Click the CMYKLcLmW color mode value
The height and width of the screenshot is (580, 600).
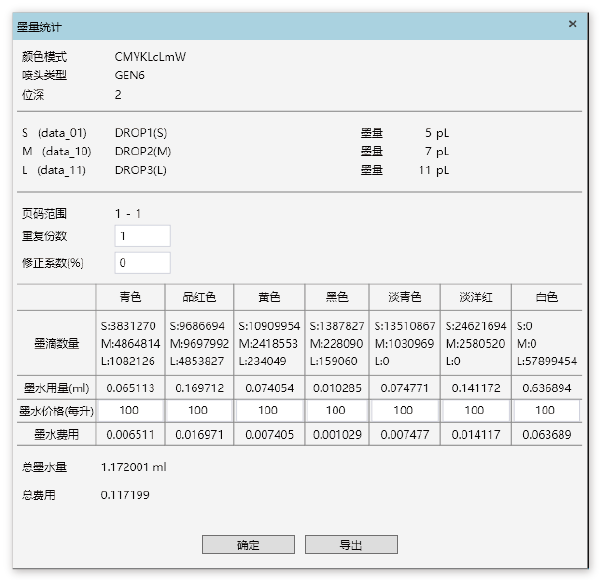[150, 57]
